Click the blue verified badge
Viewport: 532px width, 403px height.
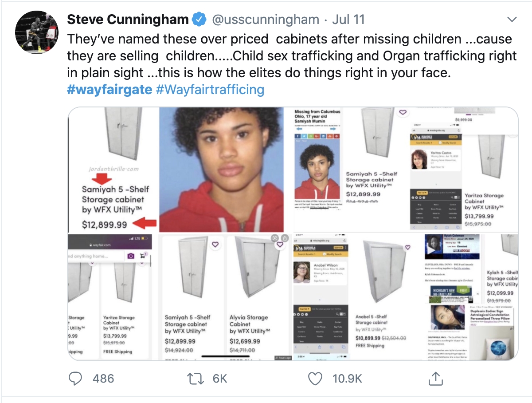199,20
